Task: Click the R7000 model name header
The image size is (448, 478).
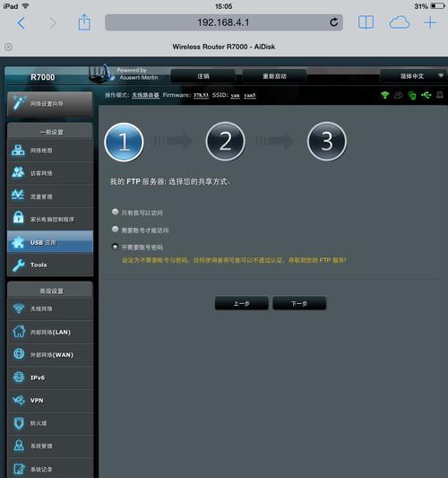Action: coord(43,77)
